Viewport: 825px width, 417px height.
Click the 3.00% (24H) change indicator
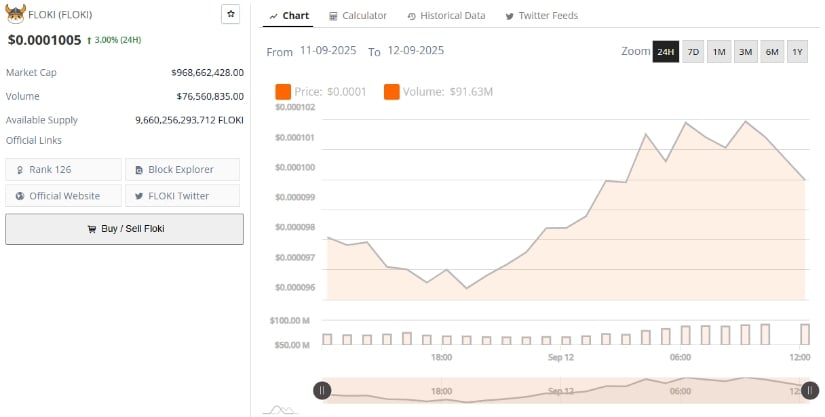(114, 40)
